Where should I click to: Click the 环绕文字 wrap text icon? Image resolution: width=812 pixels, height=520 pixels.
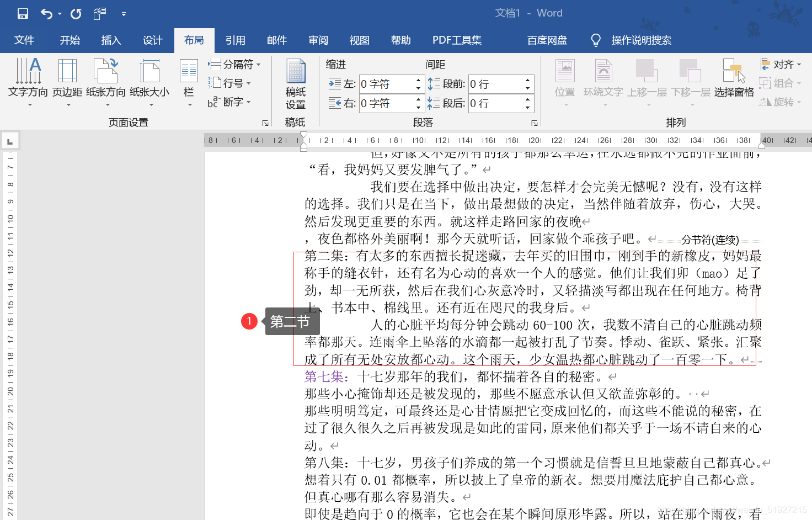coord(603,82)
